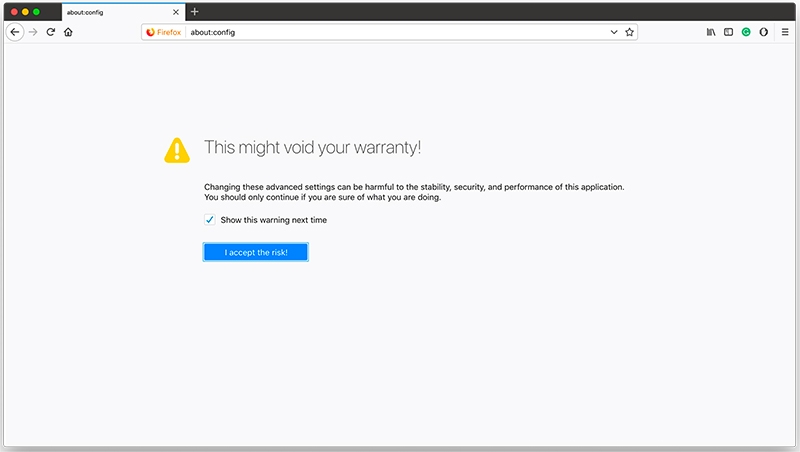
Task: Toggle the sidebar view icon
Action: pyautogui.click(x=728, y=32)
